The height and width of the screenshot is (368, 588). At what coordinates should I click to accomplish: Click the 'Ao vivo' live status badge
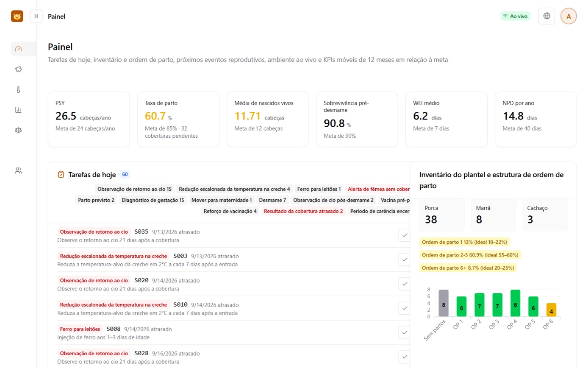tap(515, 16)
